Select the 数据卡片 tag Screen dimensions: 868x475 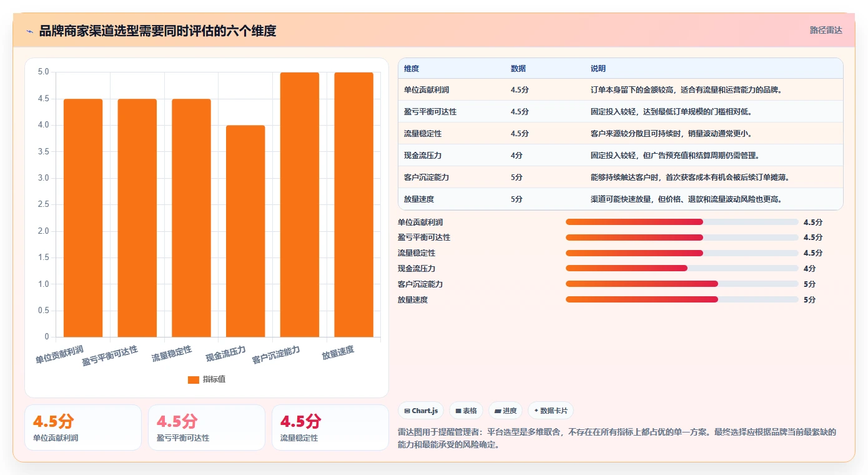[551, 411]
